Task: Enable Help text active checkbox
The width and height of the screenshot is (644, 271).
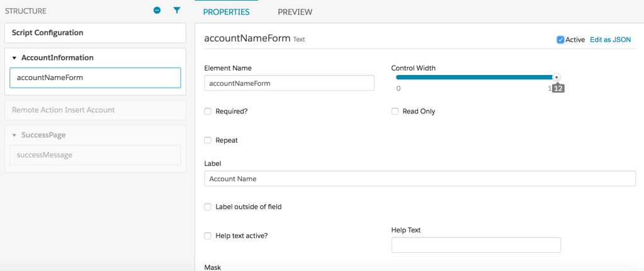Action: (x=208, y=236)
